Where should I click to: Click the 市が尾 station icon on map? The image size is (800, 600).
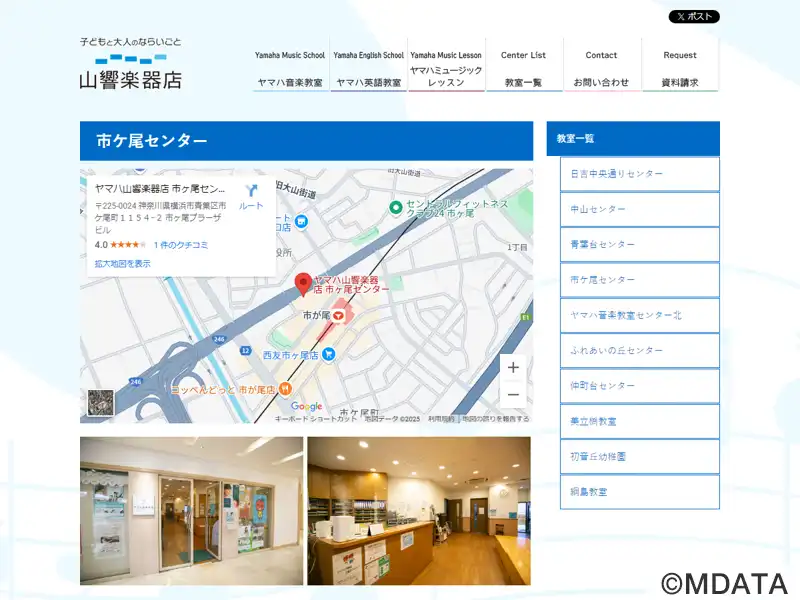point(338,316)
